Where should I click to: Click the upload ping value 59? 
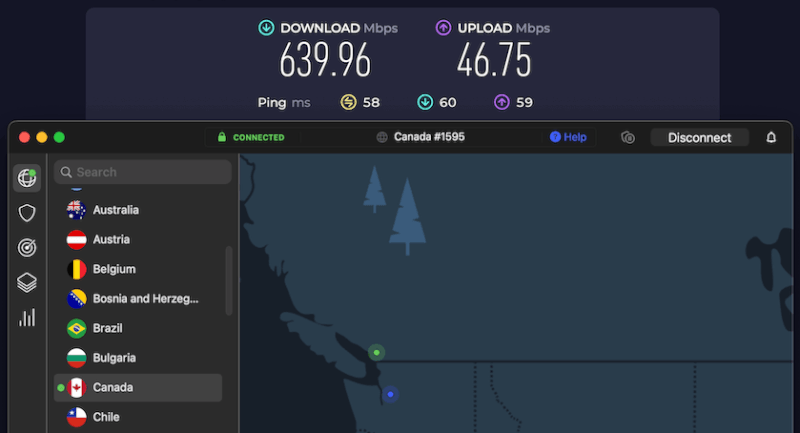tap(524, 103)
